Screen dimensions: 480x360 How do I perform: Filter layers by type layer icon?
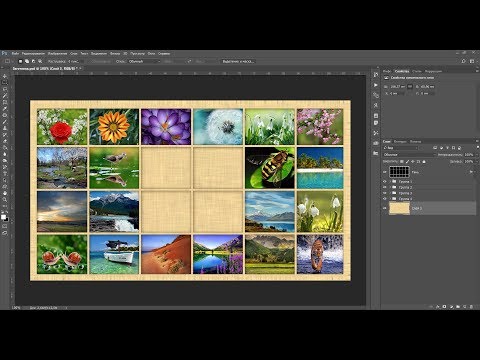coord(448,148)
